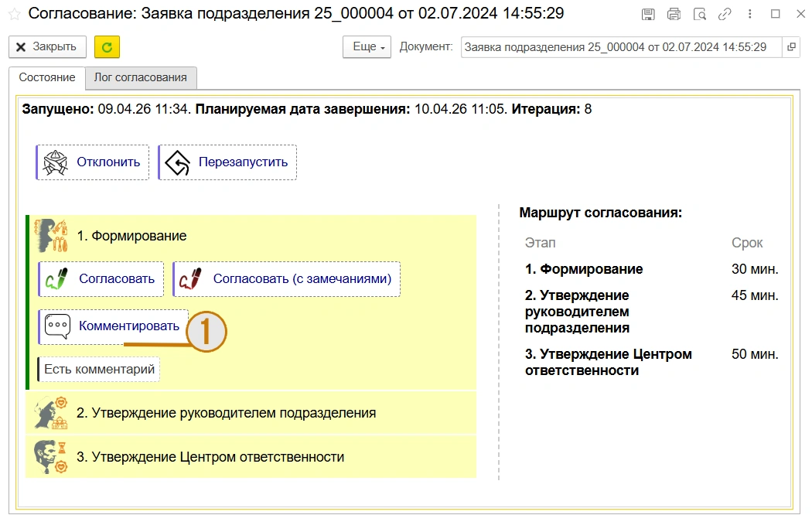Viewport: 812px width, 515px height.
Task: Click the Закрыть button
Action: coord(47,47)
